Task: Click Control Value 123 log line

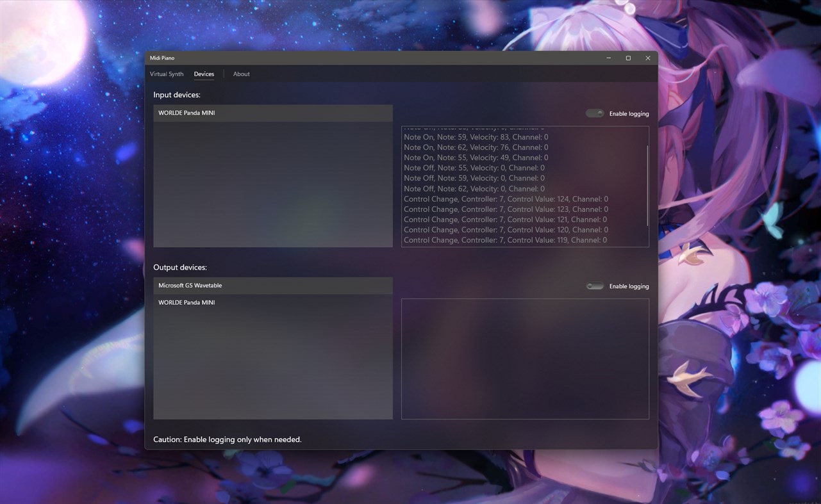Action: click(x=506, y=209)
